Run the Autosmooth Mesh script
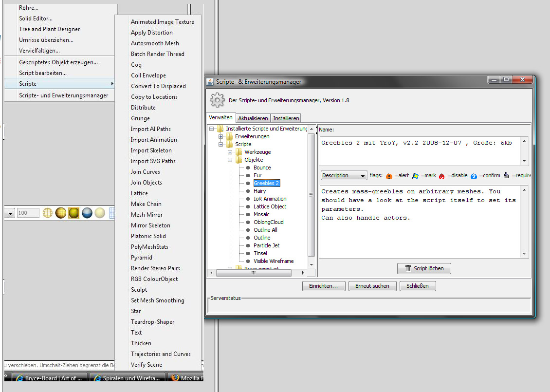The height and width of the screenshot is (392, 550). click(155, 43)
